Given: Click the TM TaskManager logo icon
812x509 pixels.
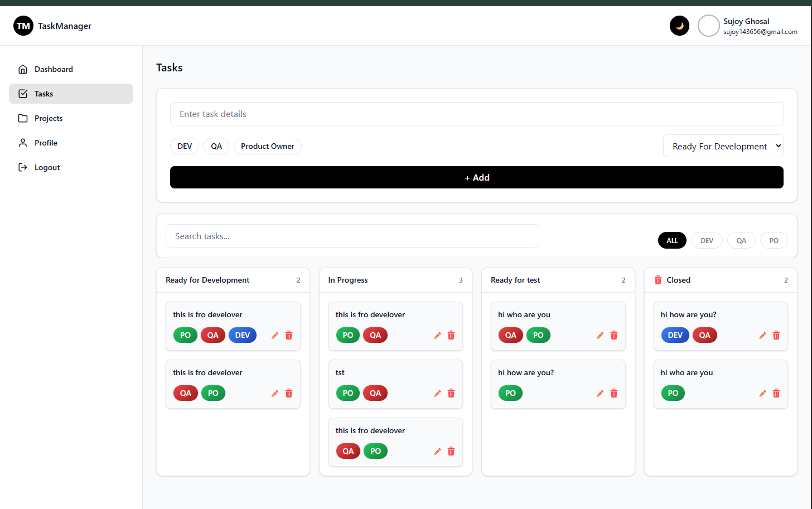Looking at the screenshot, I should [23, 25].
